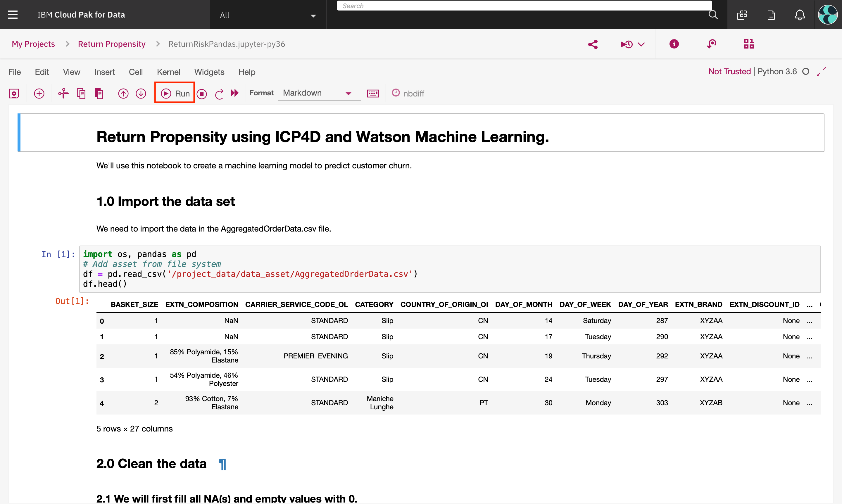Open the Widgets menu

[209, 72]
